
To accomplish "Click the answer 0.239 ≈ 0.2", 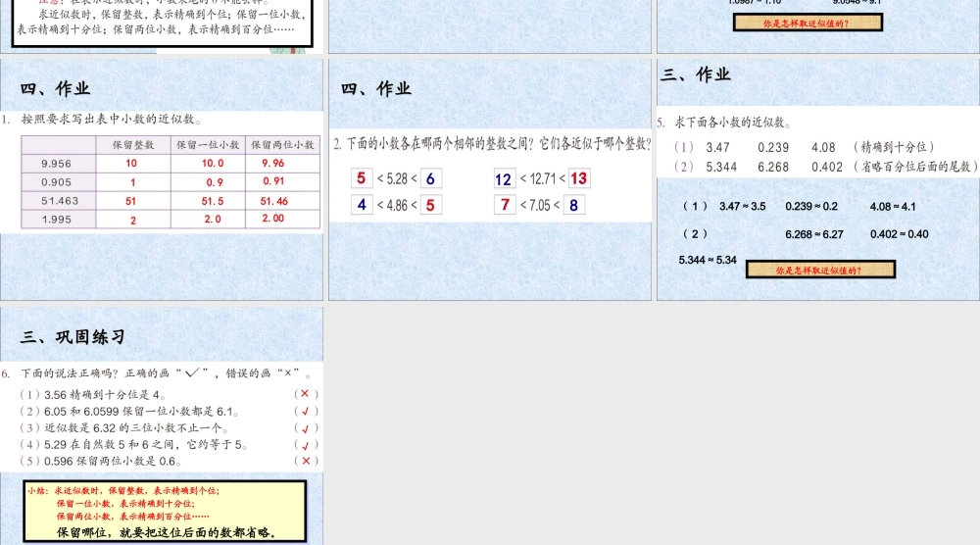I will (811, 206).
